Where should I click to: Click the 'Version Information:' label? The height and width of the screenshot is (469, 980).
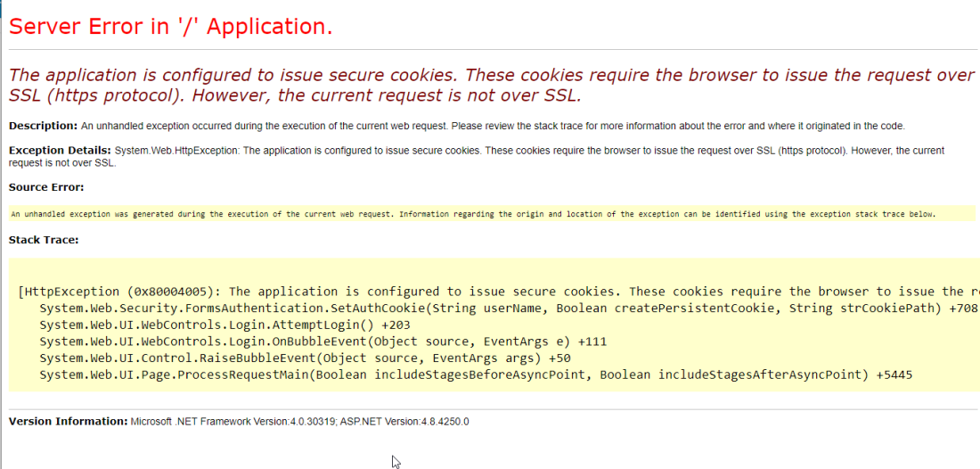point(69,421)
